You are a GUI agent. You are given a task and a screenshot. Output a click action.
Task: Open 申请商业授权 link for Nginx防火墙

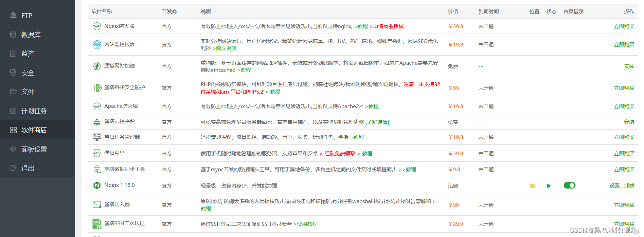(387, 26)
